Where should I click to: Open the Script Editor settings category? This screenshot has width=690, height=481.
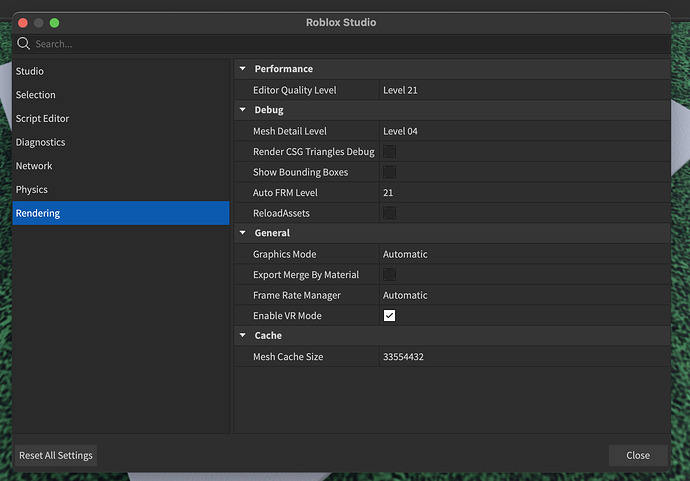click(x=121, y=118)
